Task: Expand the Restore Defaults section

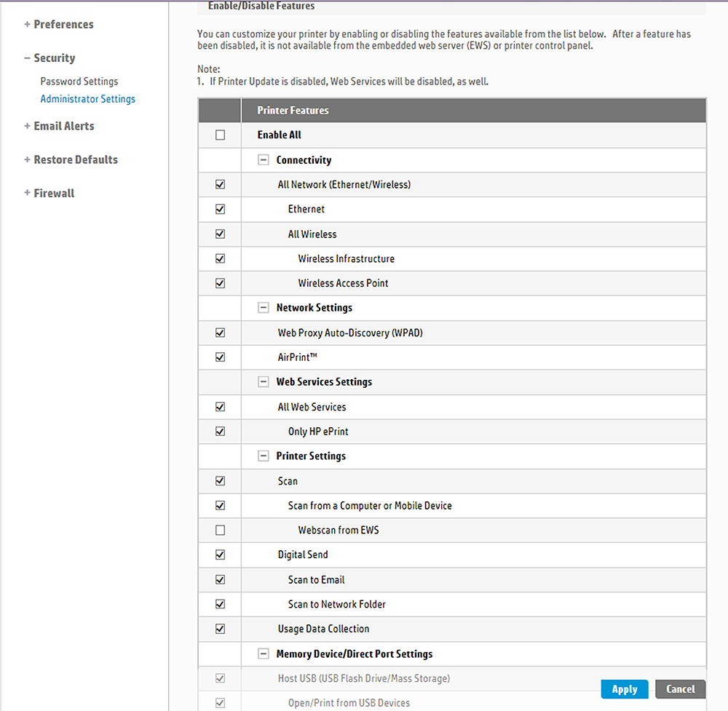Action: pyautogui.click(x=70, y=160)
